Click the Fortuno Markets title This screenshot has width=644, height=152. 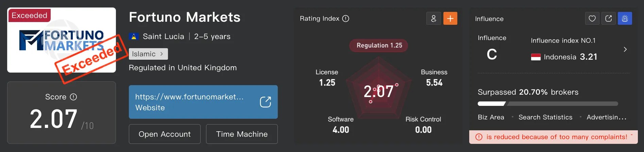[x=185, y=17]
